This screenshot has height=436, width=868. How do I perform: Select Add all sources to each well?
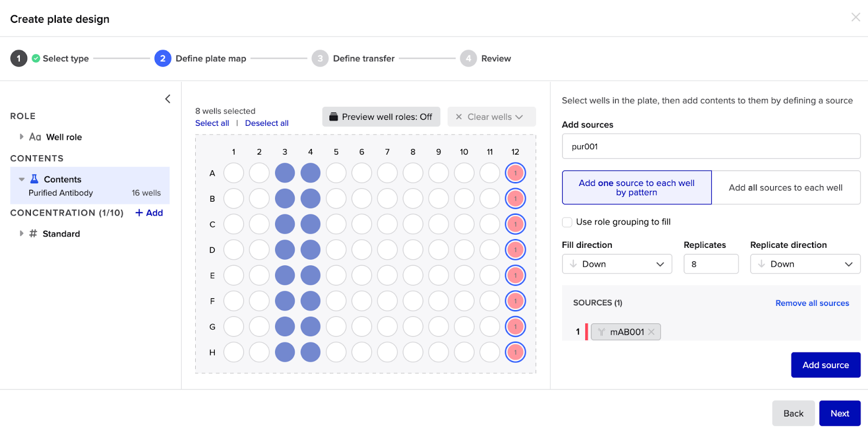coord(785,188)
